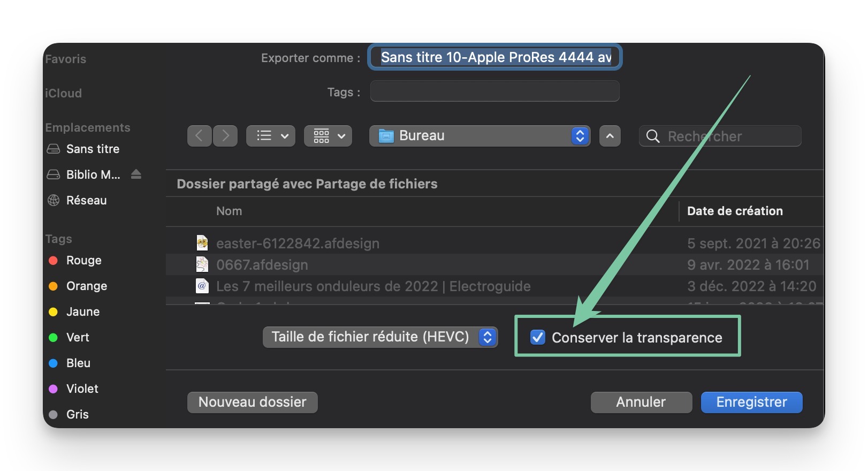
Task: Click the date 5 sept. 2021 à 20:26
Action: [753, 244]
